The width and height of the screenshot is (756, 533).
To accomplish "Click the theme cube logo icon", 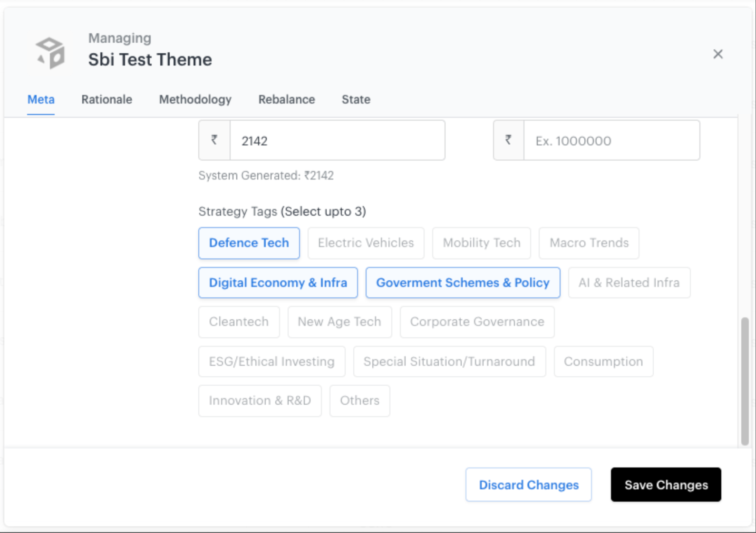I will pyautogui.click(x=50, y=53).
